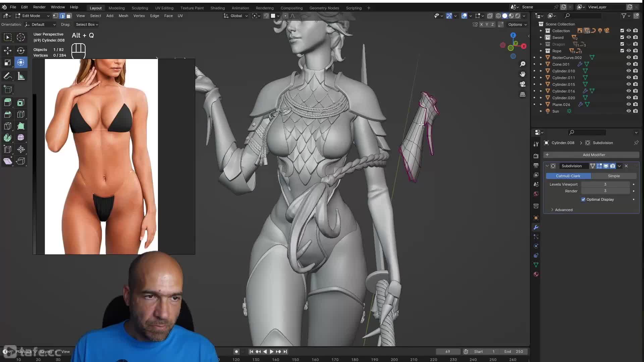Select the Knife tool
Viewport: 644px width, 362px height.
point(7,126)
